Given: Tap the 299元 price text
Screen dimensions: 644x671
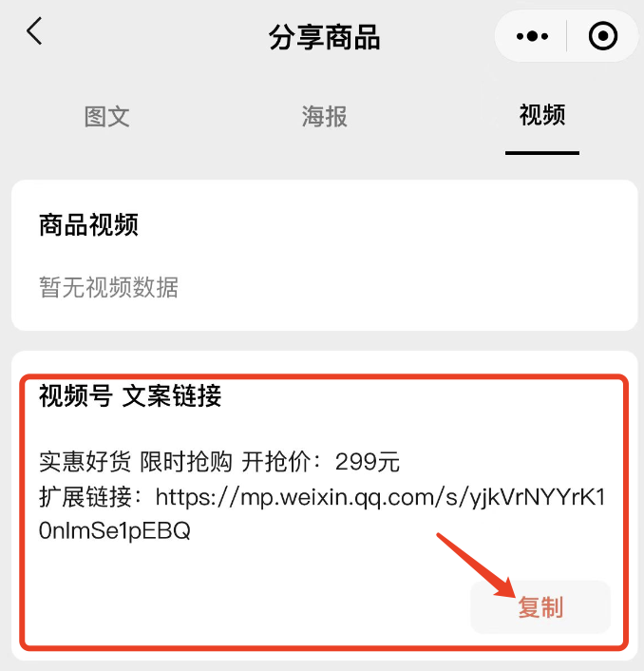Looking at the screenshot, I should tap(368, 462).
